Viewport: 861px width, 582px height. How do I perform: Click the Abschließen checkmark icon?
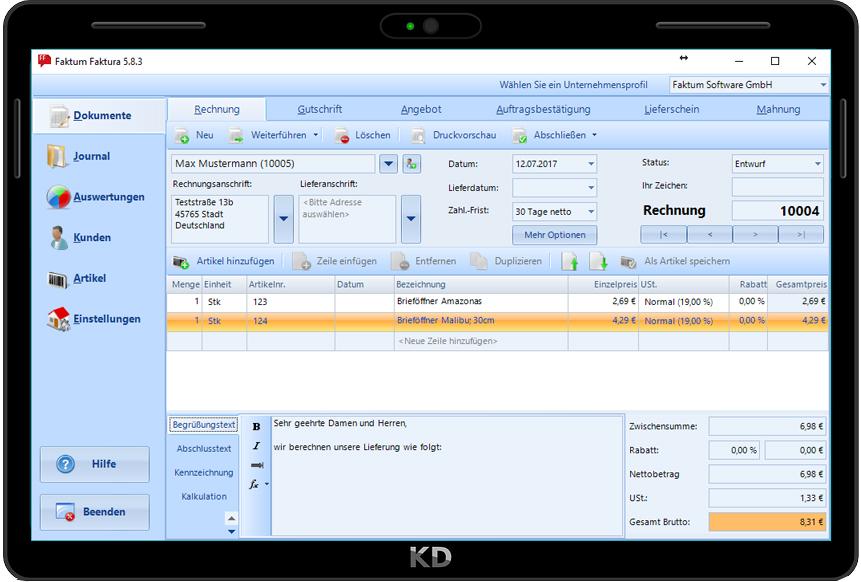pos(519,136)
